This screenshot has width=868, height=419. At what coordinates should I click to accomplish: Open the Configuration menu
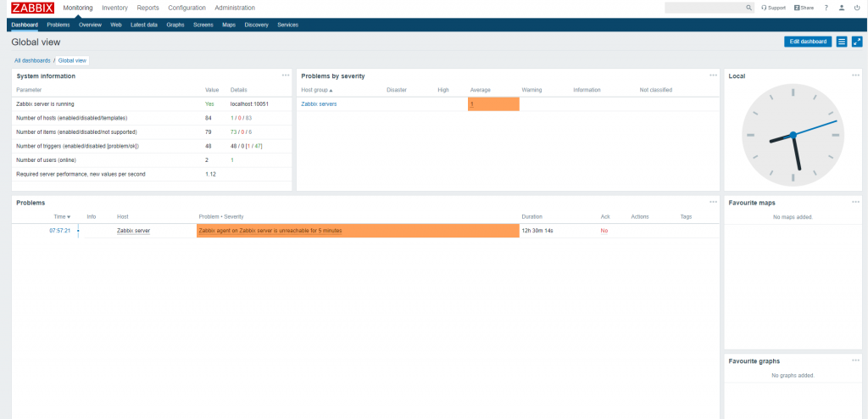186,8
